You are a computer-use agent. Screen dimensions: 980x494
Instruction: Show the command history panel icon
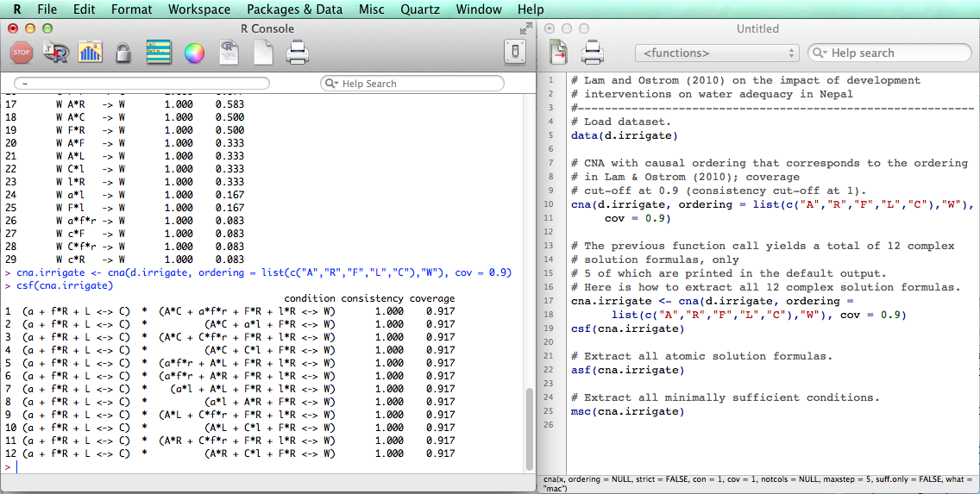click(158, 53)
